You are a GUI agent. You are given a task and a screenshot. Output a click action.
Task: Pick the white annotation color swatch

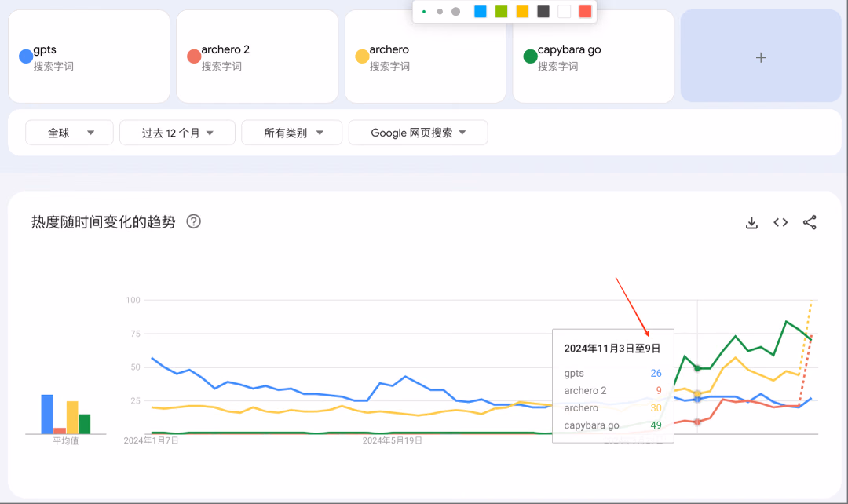[564, 11]
